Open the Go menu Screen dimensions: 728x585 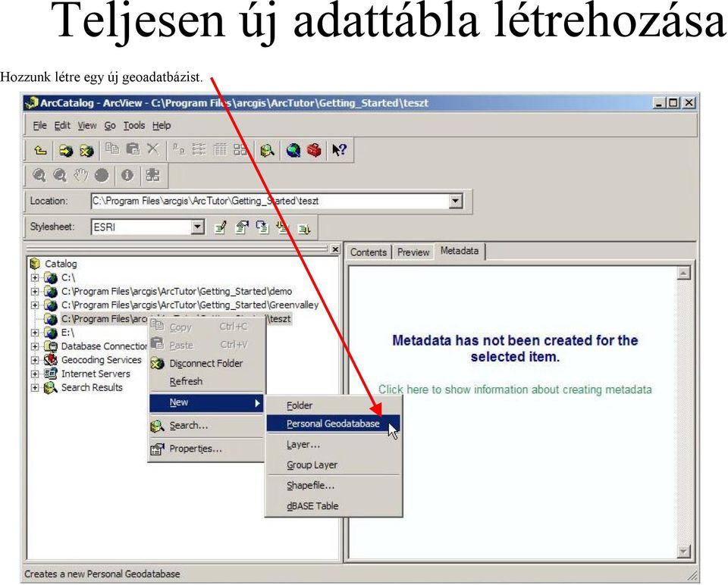(109, 125)
